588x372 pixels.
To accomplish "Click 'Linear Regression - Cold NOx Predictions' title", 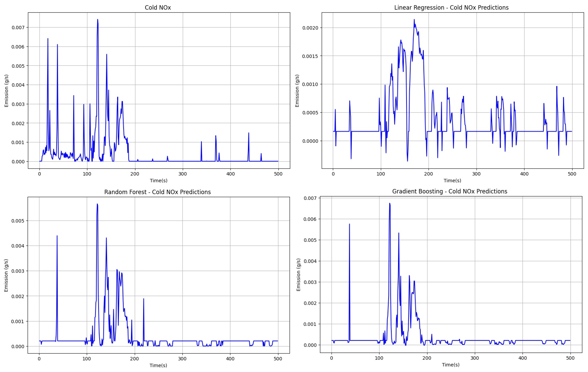I will click(451, 8).
